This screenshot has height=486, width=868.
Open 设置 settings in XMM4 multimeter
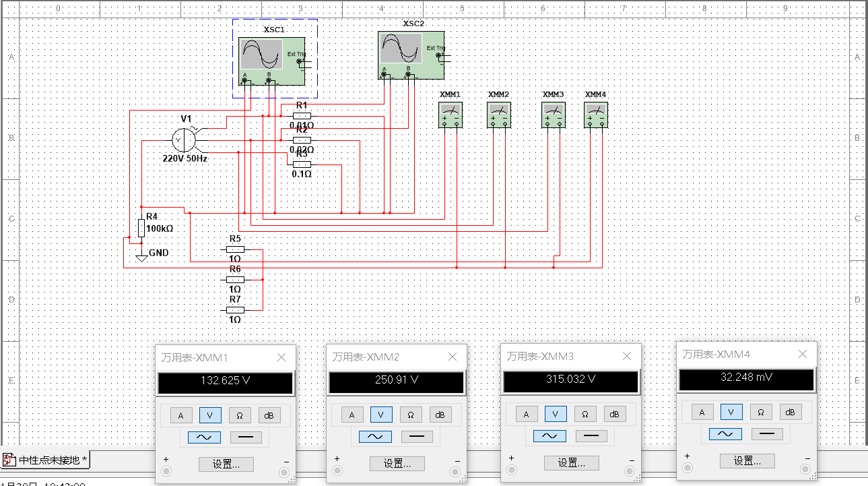[x=747, y=460]
